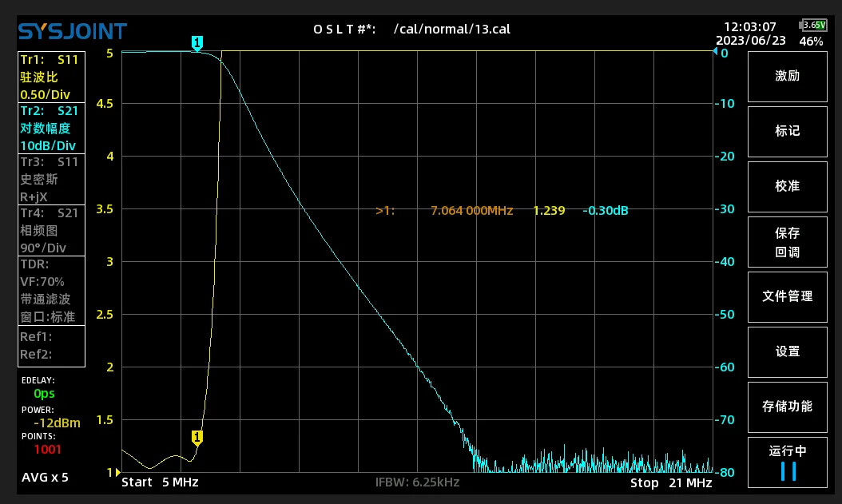842x504 pixels.
Task: Click the EDELAY 0ps value
Action: click(44, 394)
